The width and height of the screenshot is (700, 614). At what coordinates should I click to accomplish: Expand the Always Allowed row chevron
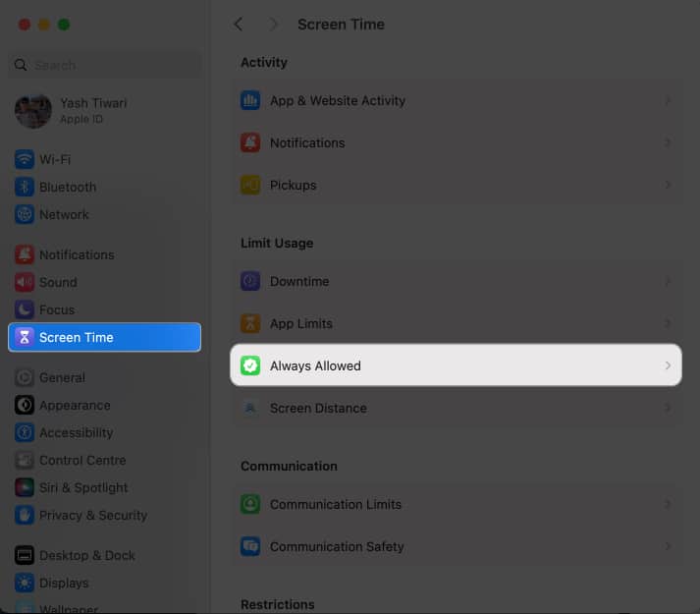point(668,365)
